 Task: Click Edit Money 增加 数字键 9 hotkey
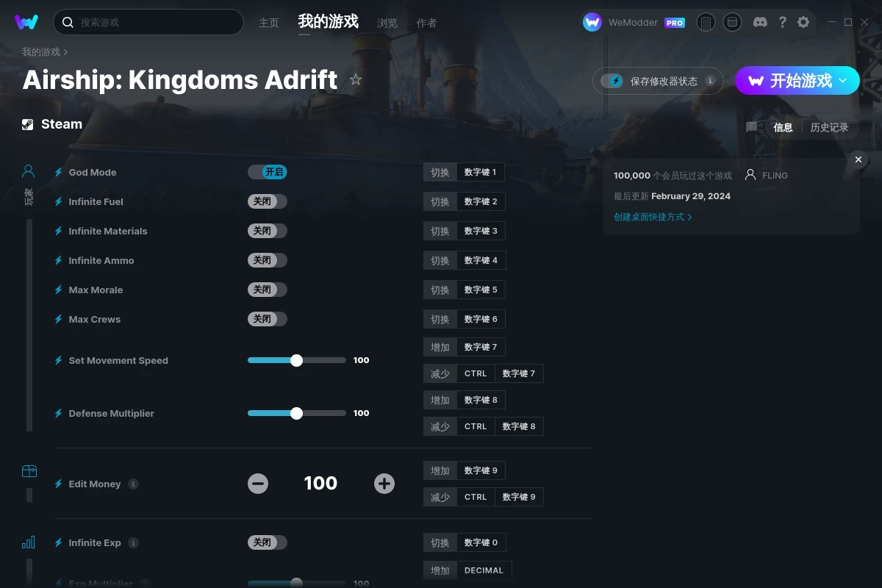pyautogui.click(x=481, y=470)
